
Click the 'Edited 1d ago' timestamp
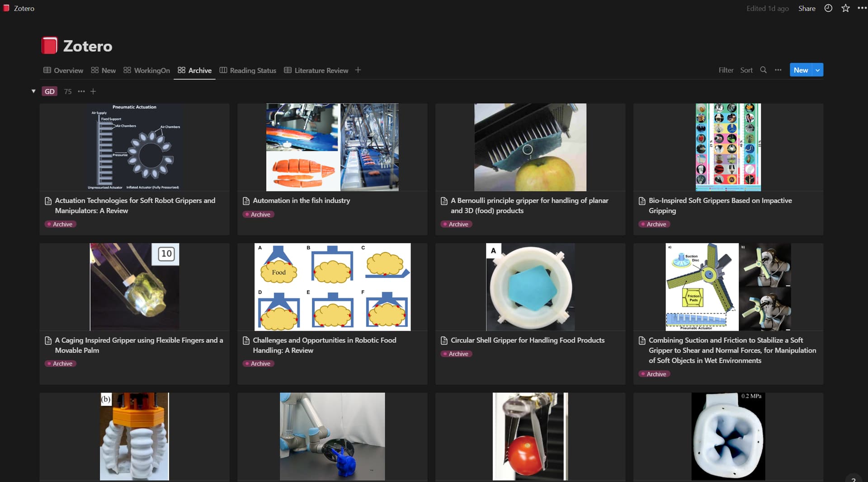click(x=767, y=8)
